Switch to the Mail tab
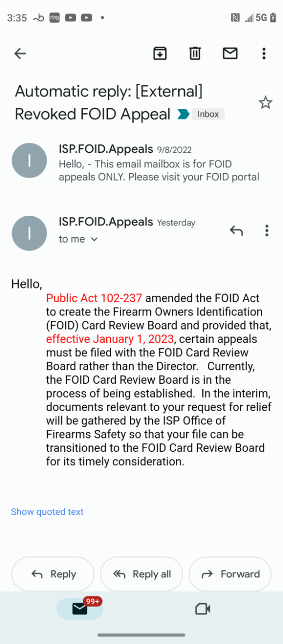This screenshot has width=283, height=644. (79, 609)
